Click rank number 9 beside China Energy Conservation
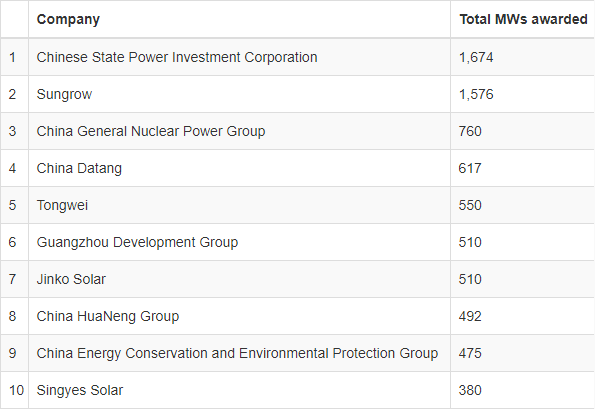The width and height of the screenshot is (595, 409). (x=14, y=353)
